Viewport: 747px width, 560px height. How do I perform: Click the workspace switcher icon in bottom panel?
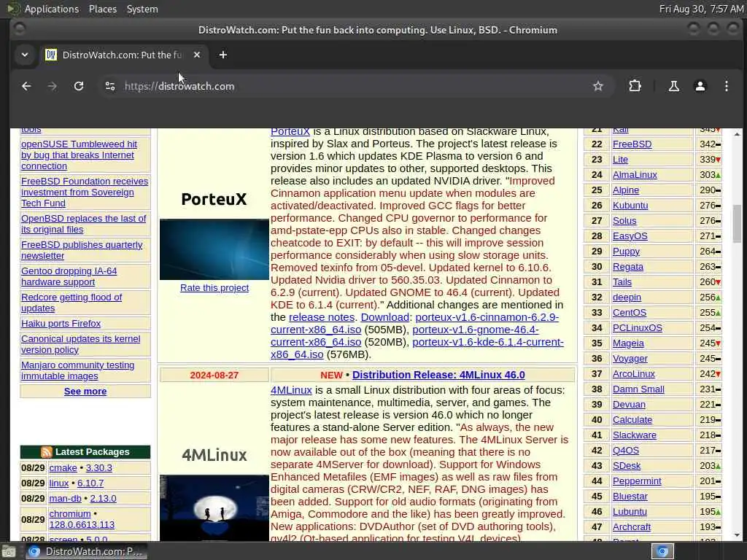[x=662, y=551]
